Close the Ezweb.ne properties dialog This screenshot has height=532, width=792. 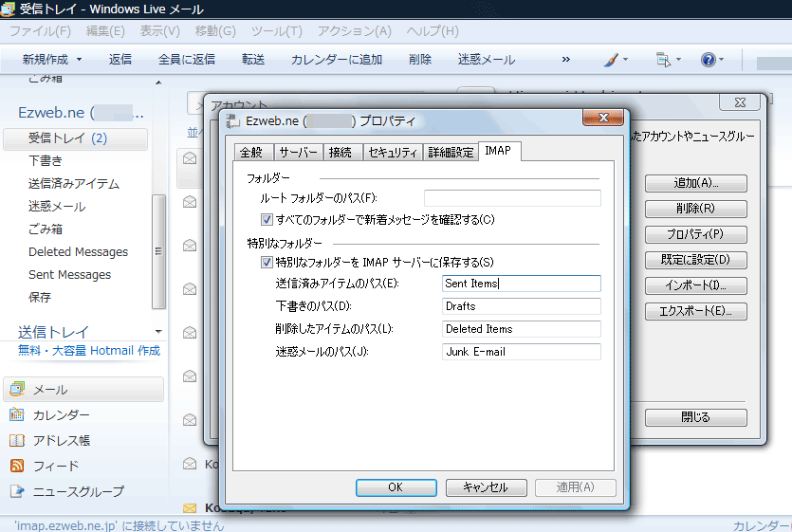pyautogui.click(x=603, y=118)
